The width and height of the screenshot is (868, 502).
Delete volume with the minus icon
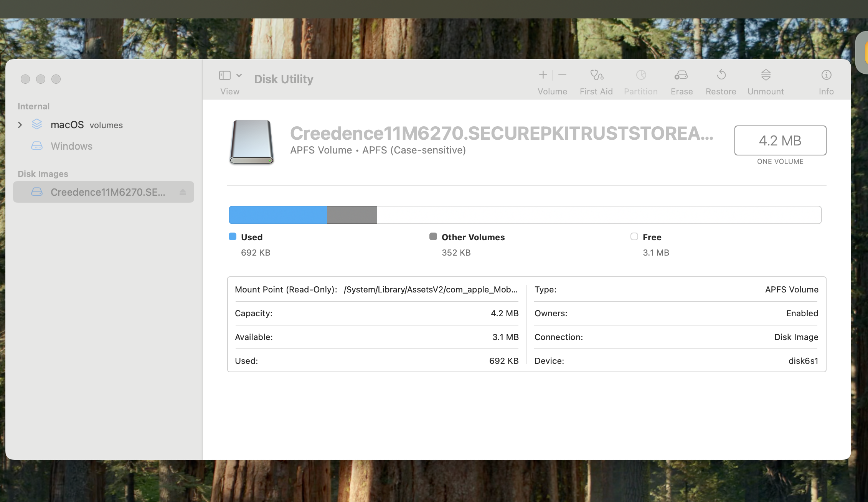pyautogui.click(x=562, y=75)
